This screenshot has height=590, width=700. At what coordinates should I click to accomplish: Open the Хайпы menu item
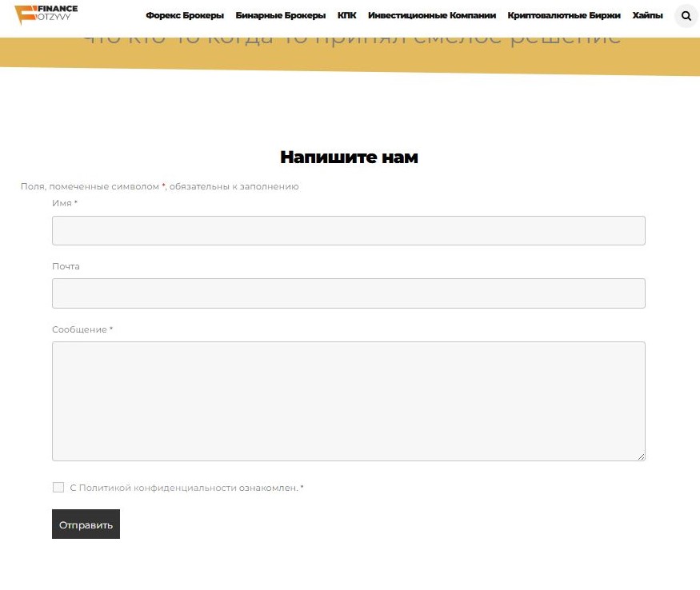pyautogui.click(x=647, y=16)
